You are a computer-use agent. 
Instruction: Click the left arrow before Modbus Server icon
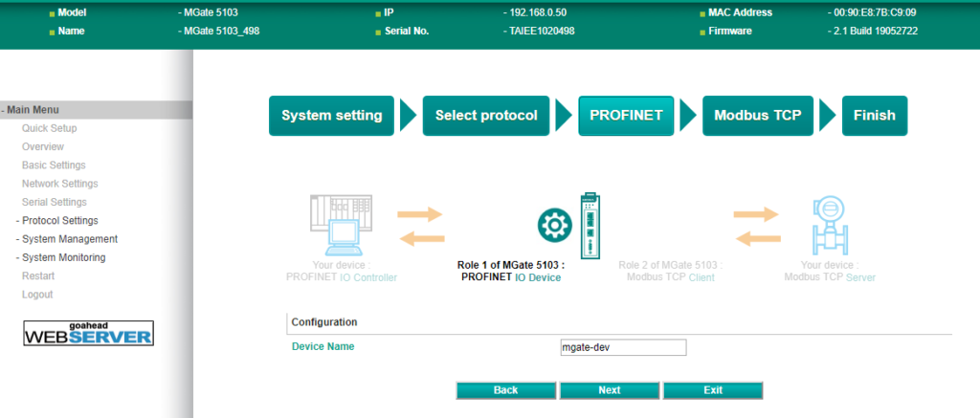(758, 239)
